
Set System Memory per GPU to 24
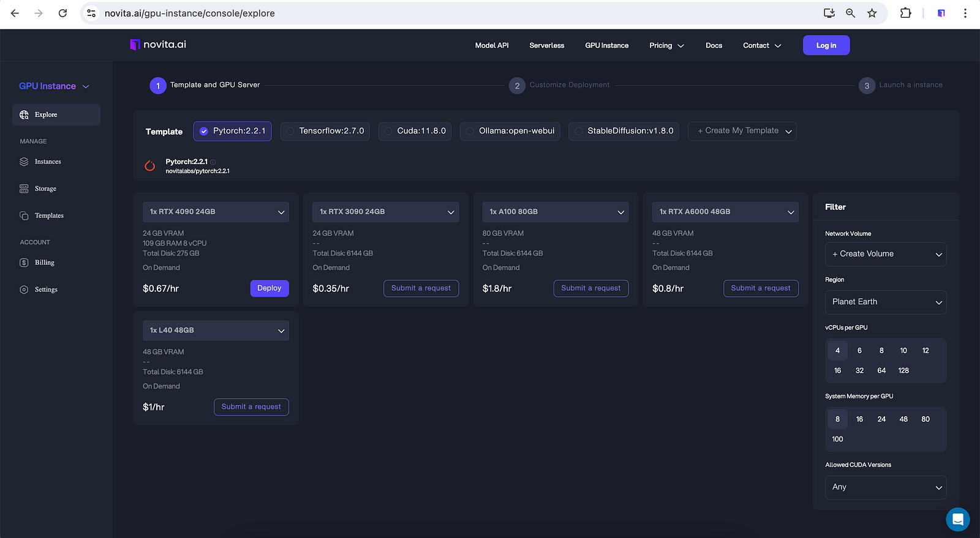coord(881,419)
